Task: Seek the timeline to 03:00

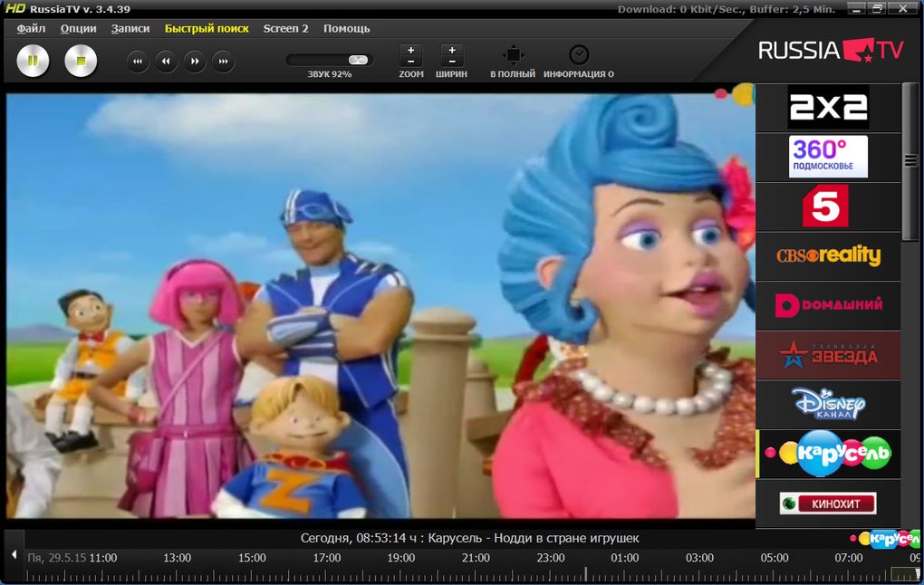Action: point(699,558)
